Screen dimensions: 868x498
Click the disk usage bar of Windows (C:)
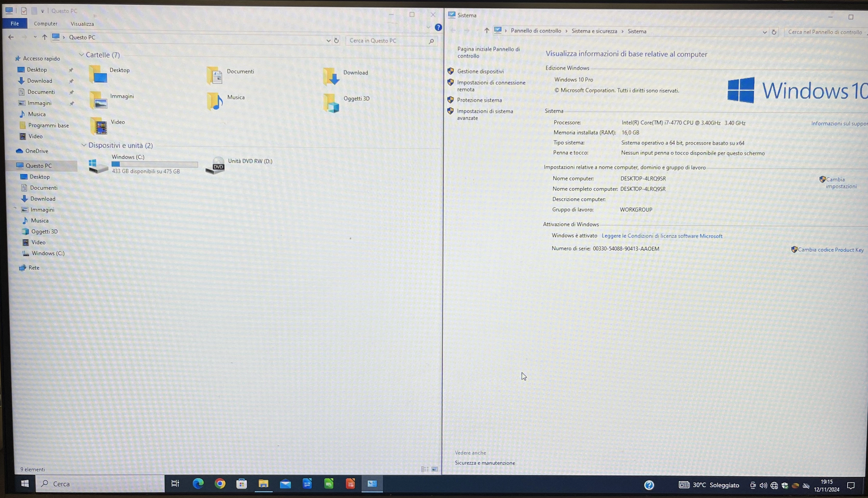154,165
